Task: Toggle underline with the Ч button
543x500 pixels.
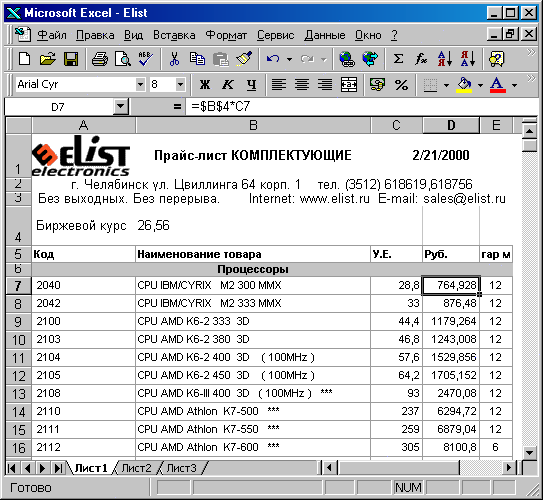Action: [251, 84]
